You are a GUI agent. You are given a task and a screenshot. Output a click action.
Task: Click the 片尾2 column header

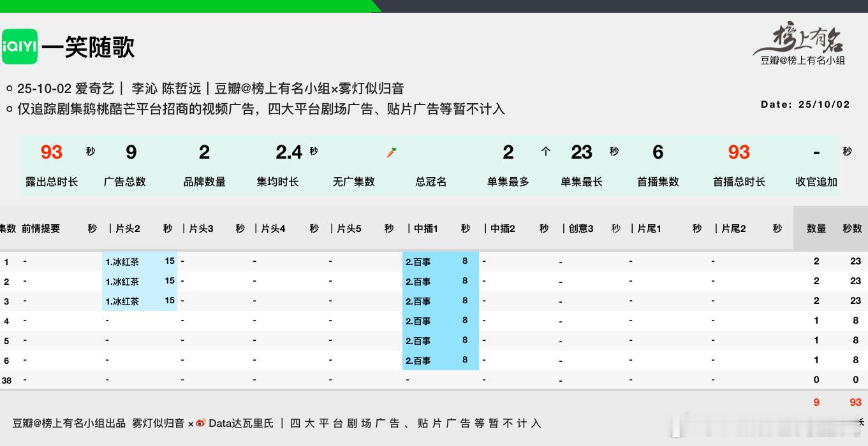click(x=733, y=228)
